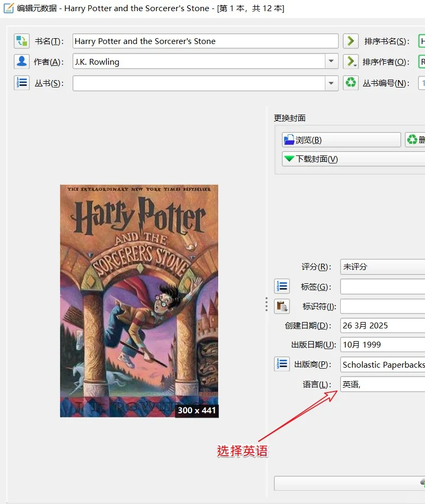
Task: Open the 评分 rating dropdown
Action: (383, 267)
